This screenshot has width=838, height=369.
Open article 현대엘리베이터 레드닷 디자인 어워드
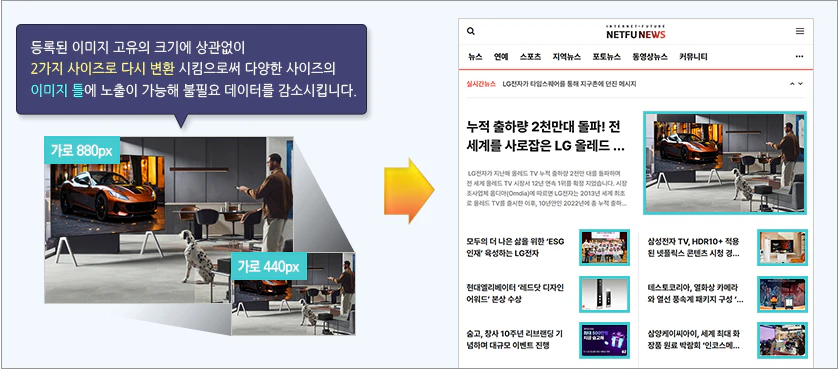point(515,293)
